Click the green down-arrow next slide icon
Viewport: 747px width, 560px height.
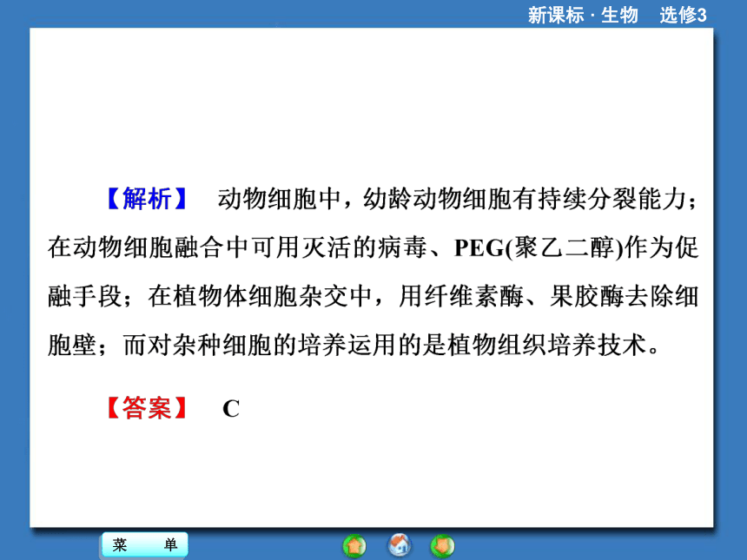click(443, 546)
